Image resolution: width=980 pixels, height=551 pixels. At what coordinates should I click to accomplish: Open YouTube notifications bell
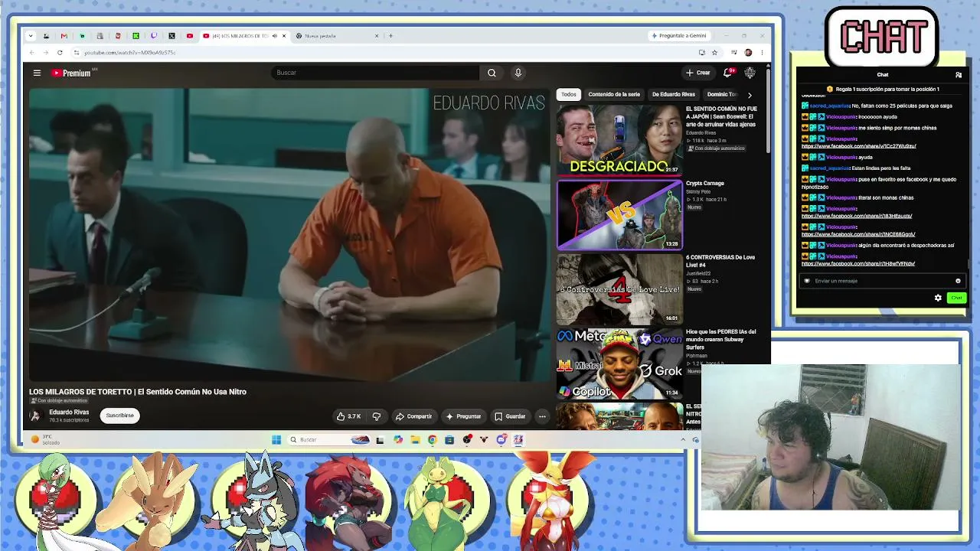click(x=728, y=73)
